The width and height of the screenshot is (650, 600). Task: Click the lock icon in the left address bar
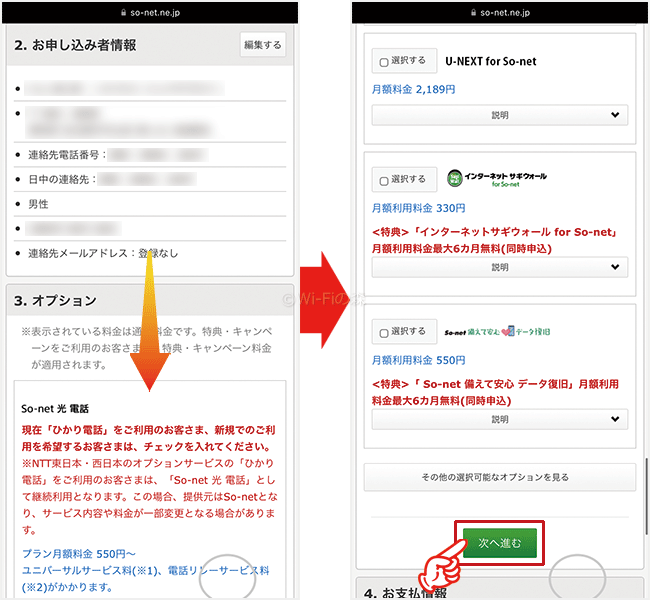coord(123,13)
